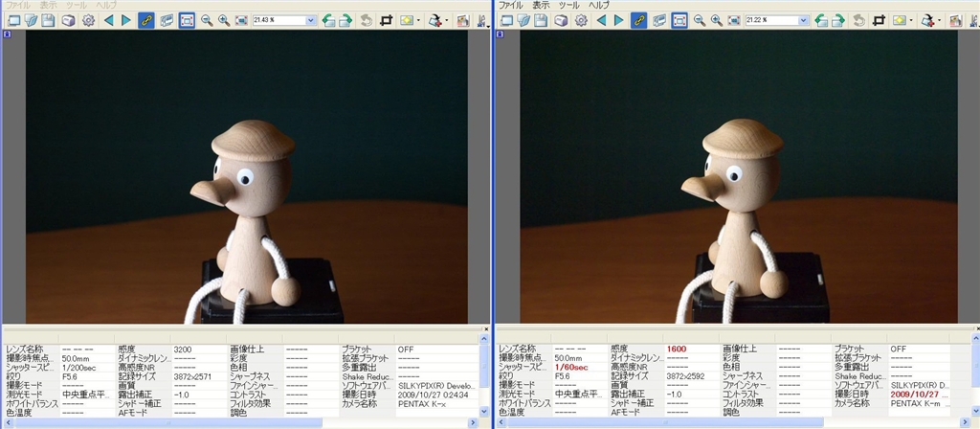The height and width of the screenshot is (429, 980).
Task: Expand the develop icon arrow in the K-x window
Action: point(446,21)
